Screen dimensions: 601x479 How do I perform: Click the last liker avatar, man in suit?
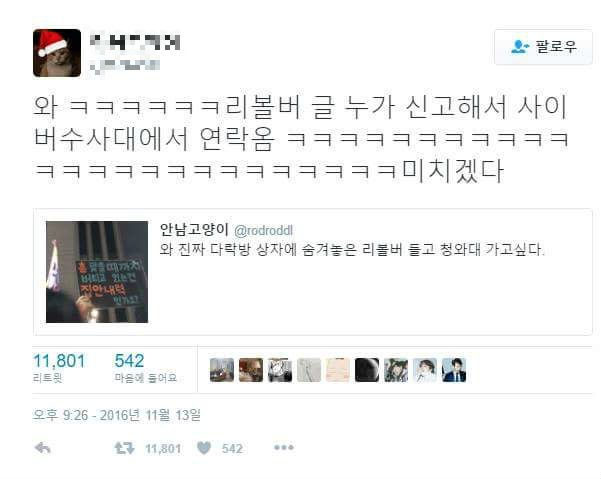(x=454, y=370)
